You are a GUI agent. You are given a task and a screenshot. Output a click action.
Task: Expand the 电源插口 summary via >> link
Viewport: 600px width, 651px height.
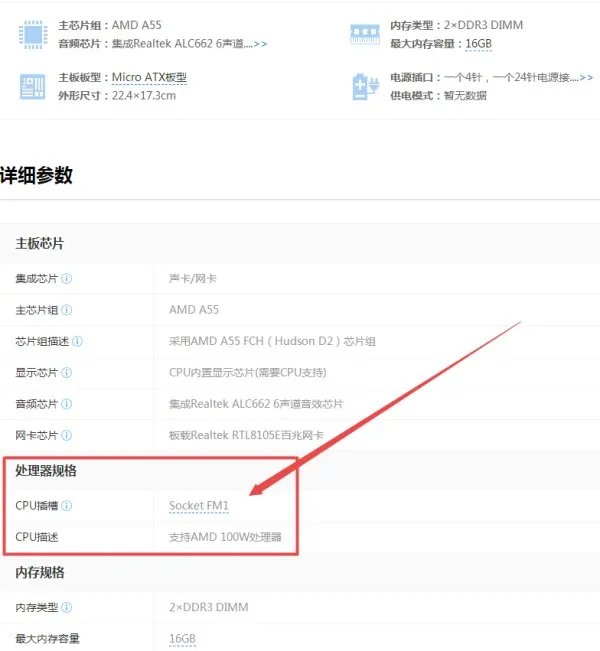coord(586,77)
